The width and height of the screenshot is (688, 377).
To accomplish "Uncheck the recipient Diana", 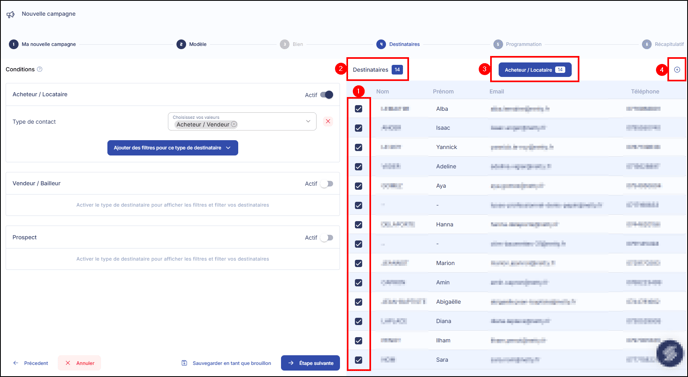I will (x=358, y=321).
